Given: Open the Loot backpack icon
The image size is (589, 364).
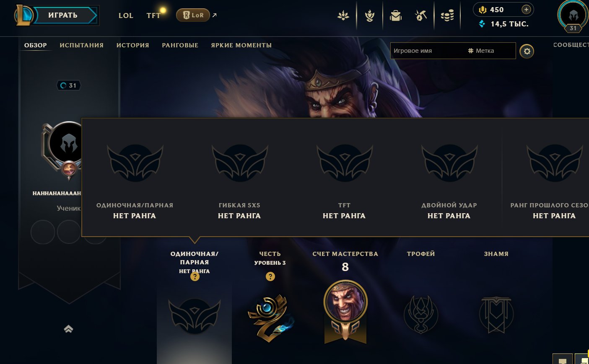Looking at the screenshot, I should click(x=395, y=16).
